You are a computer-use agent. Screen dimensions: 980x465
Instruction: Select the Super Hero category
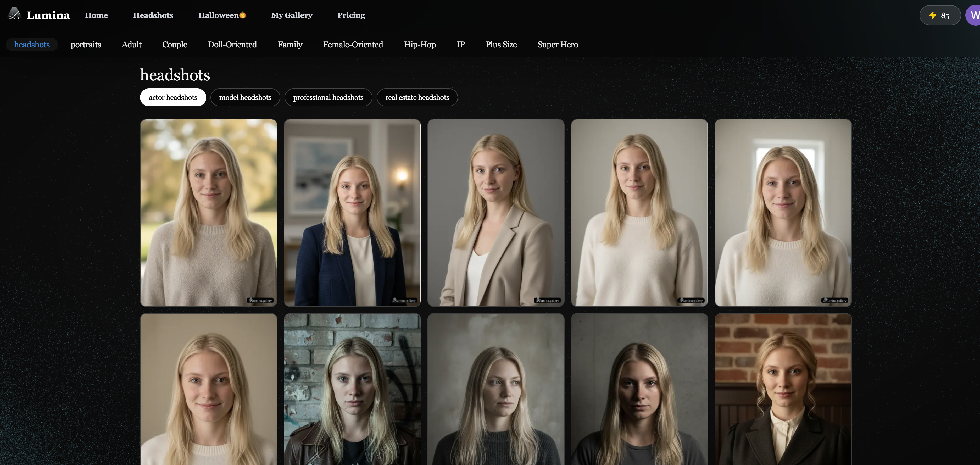pyautogui.click(x=558, y=45)
